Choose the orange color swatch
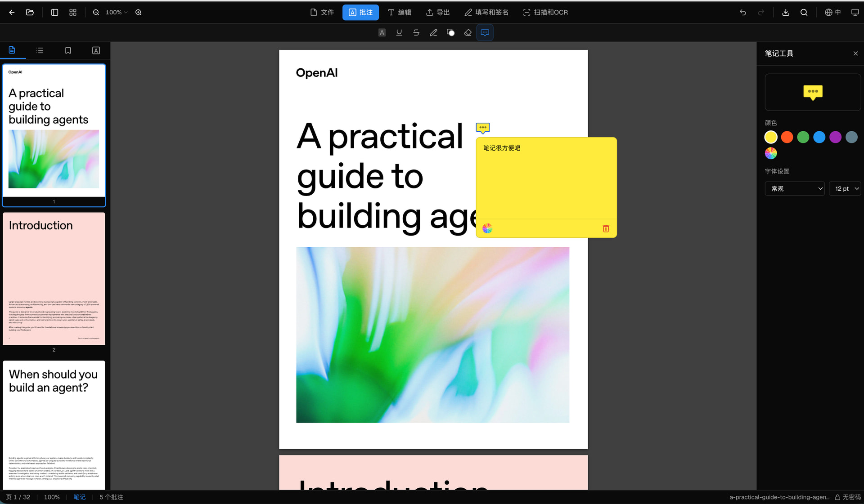The image size is (864, 504). 787,137
